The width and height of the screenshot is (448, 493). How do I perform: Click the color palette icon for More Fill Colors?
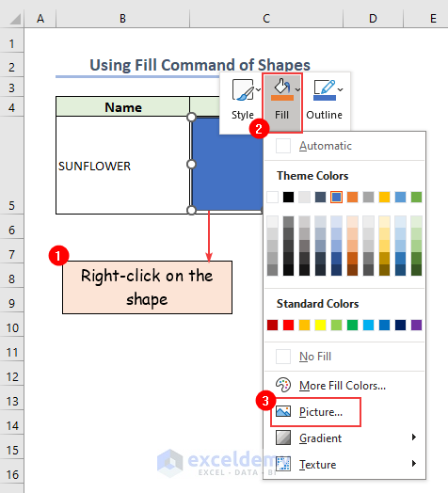(x=283, y=385)
